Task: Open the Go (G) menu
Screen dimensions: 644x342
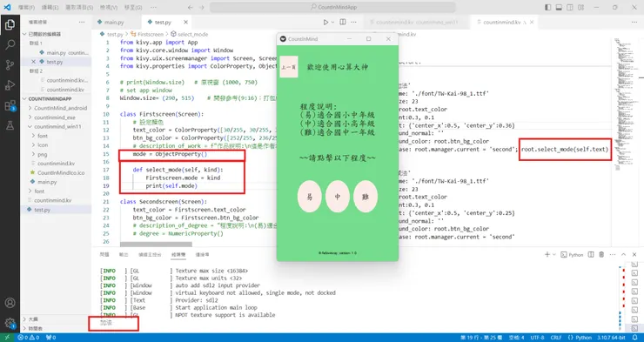Action: 133,7
